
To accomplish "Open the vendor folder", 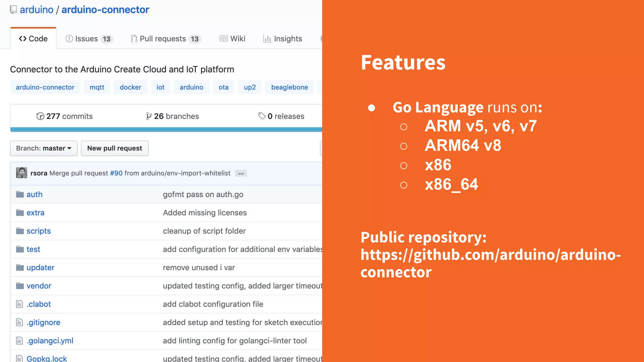I will tap(39, 286).
